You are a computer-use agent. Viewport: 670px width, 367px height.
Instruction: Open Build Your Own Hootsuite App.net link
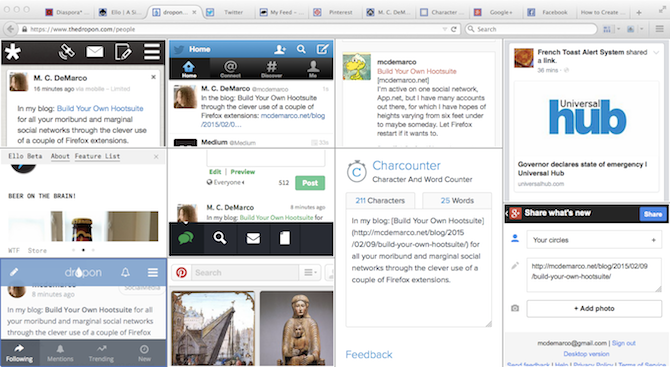[x=417, y=71]
